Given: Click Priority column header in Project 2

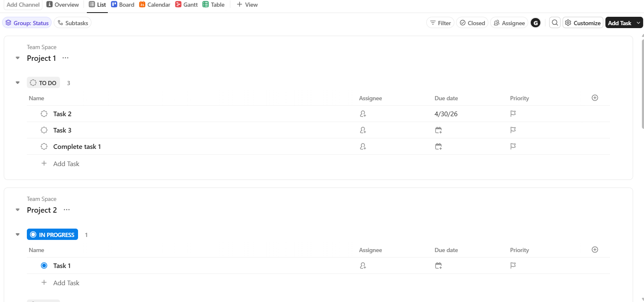Looking at the screenshot, I should 519,250.
